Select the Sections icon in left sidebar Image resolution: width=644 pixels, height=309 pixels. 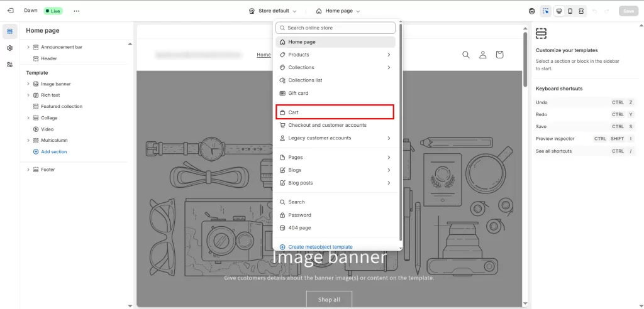click(9, 31)
